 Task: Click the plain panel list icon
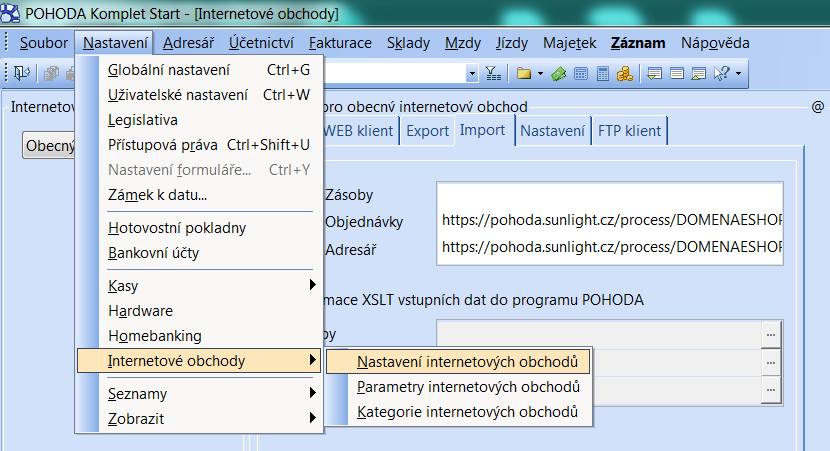[x=677, y=74]
